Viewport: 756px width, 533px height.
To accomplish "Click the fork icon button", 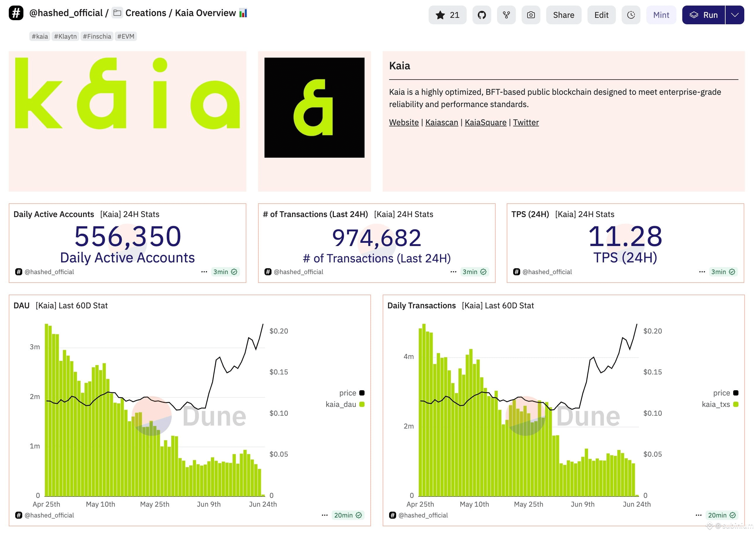I will coord(506,15).
